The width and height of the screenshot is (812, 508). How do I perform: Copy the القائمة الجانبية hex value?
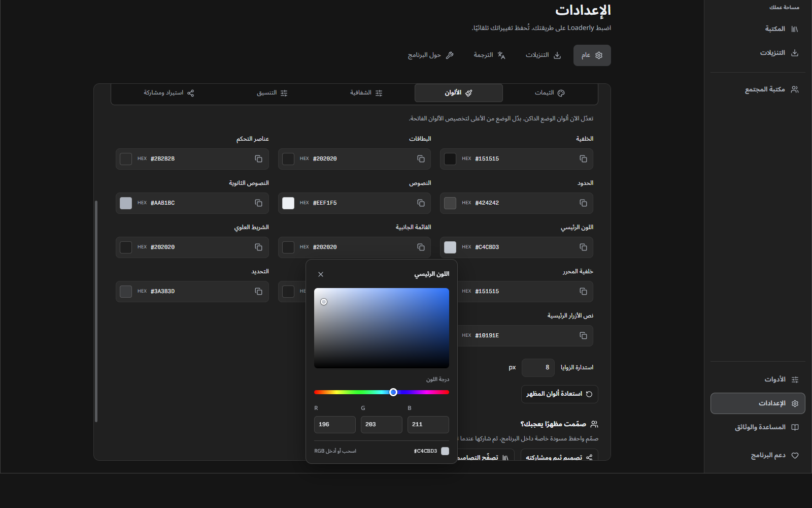pos(421,247)
